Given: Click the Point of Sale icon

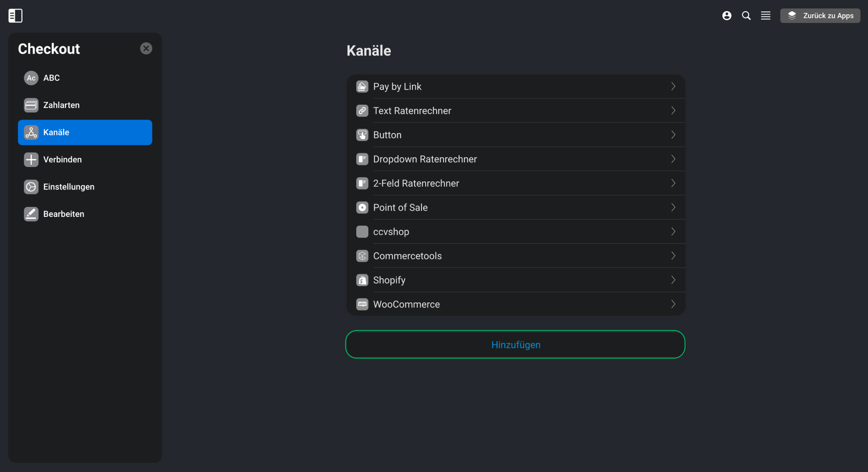Looking at the screenshot, I should 362,207.
